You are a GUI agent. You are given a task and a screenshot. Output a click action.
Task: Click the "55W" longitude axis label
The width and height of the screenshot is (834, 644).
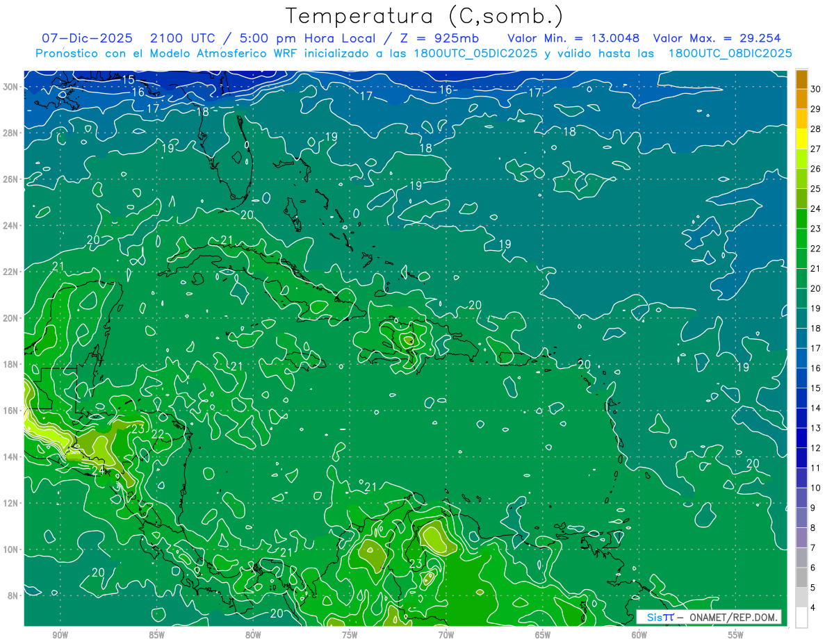pos(736,635)
